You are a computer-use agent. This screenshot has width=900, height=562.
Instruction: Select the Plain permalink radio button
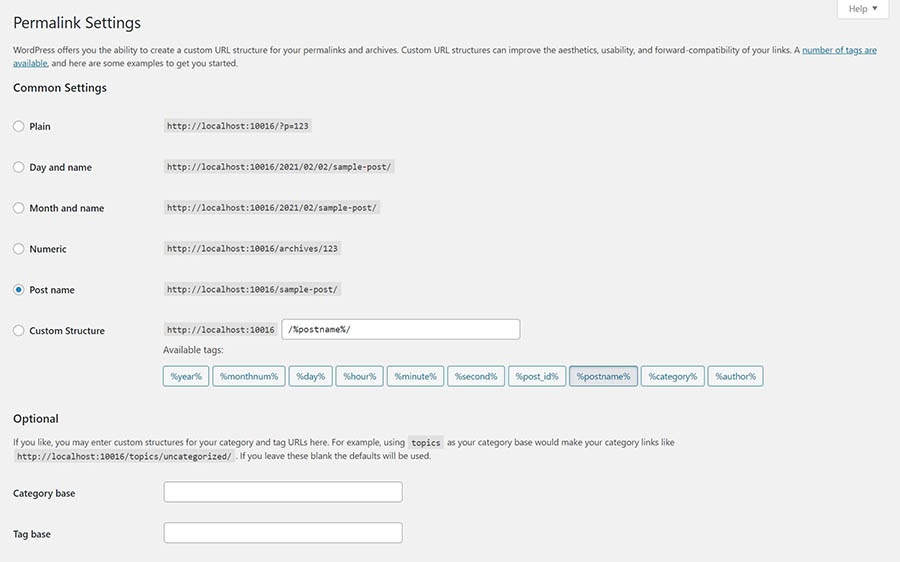(19, 126)
